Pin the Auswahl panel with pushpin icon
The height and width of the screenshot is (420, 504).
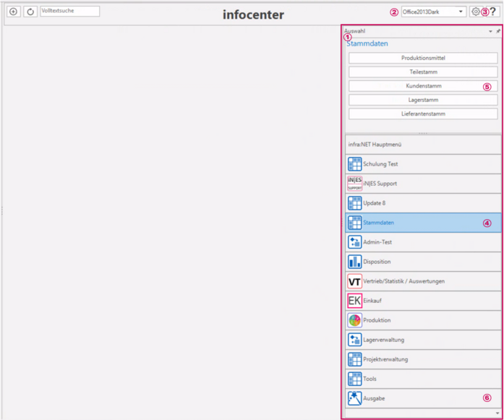click(x=497, y=32)
